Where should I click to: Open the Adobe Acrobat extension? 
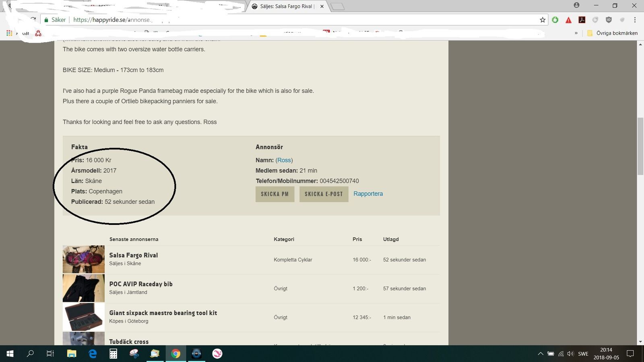[x=582, y=20]
